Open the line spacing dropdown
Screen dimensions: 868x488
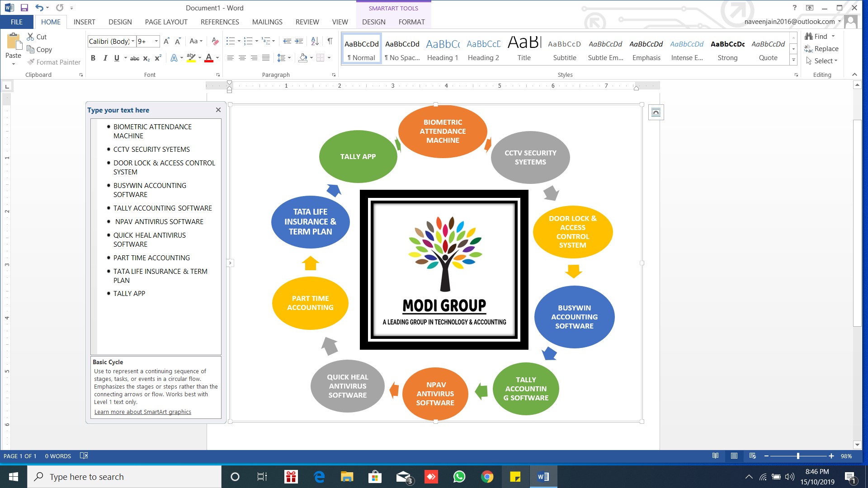coord(284,58)
